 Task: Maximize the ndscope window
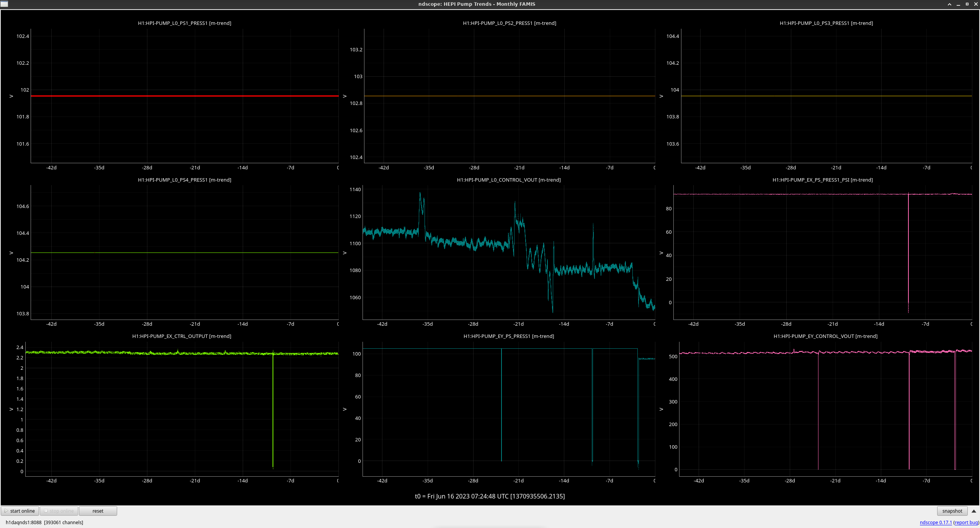(x=967, y=4)
